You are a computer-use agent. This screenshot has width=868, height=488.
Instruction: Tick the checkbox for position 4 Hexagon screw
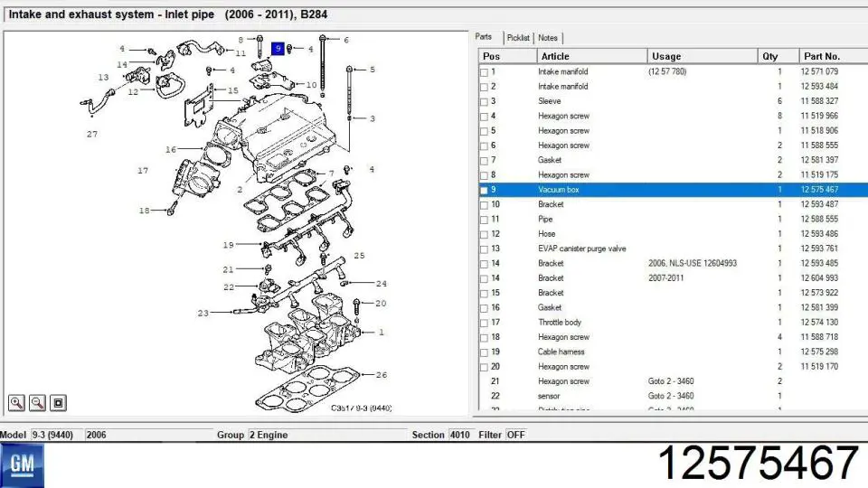pos(485,117)
